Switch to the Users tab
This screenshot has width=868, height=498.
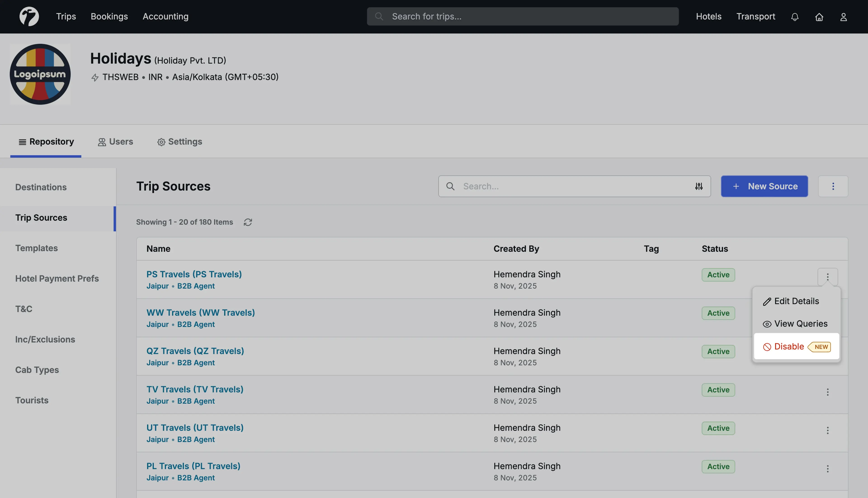pos(115,142)
